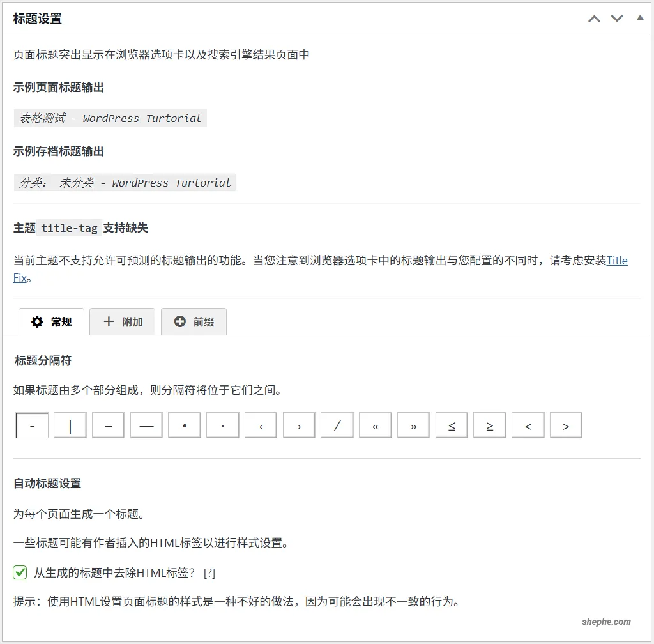Click the shephe.com link
Screen dimensions: 654x644
tap(606, 621)
